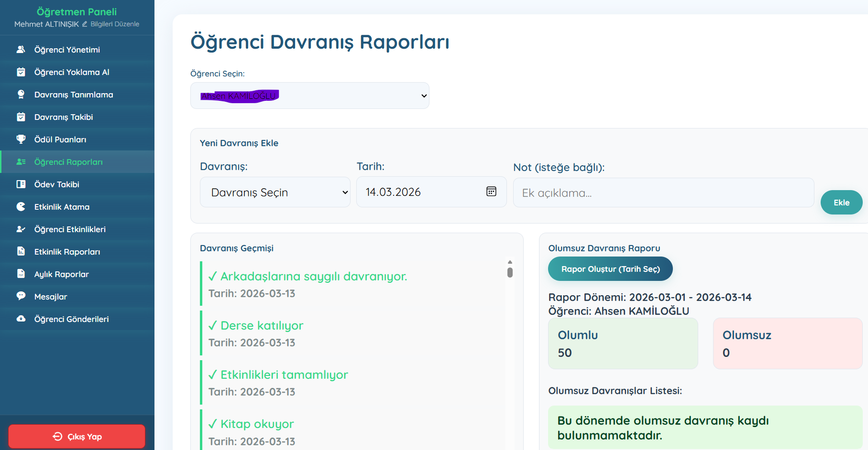Screen dimensions: 868x450
Task: Click the Ödül Puanları trophy icon
Action: [x=21, y=139]
